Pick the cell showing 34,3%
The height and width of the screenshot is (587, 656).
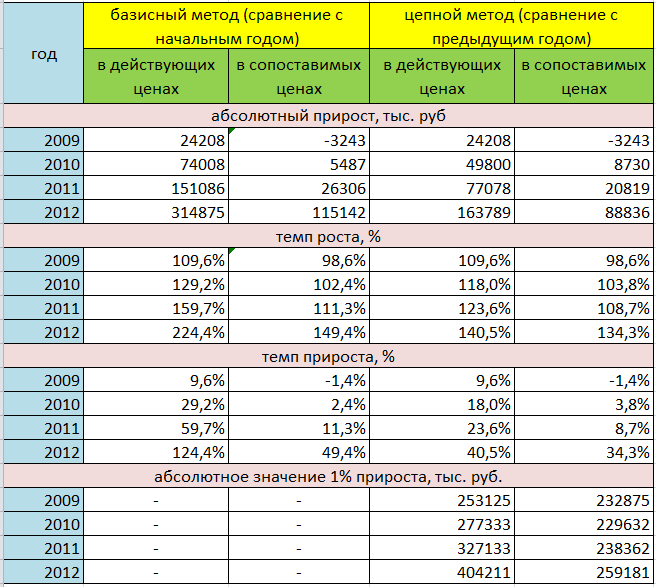[x=584, y=452]
